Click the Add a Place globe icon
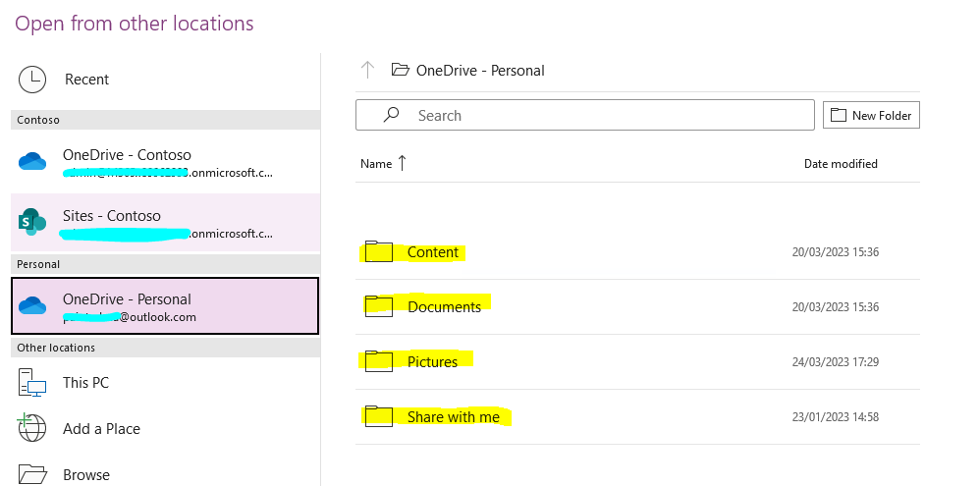980x486 pixels. (x=32, y=428)
